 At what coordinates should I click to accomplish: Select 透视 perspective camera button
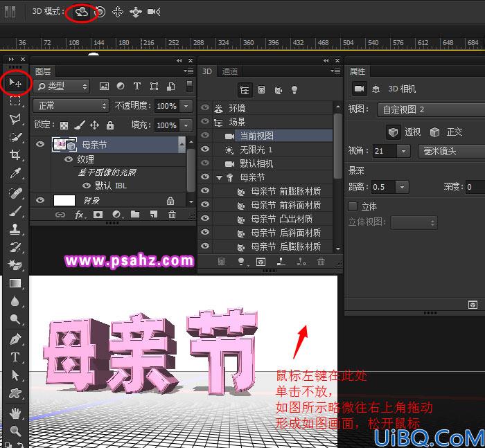[x=393, y=132]
